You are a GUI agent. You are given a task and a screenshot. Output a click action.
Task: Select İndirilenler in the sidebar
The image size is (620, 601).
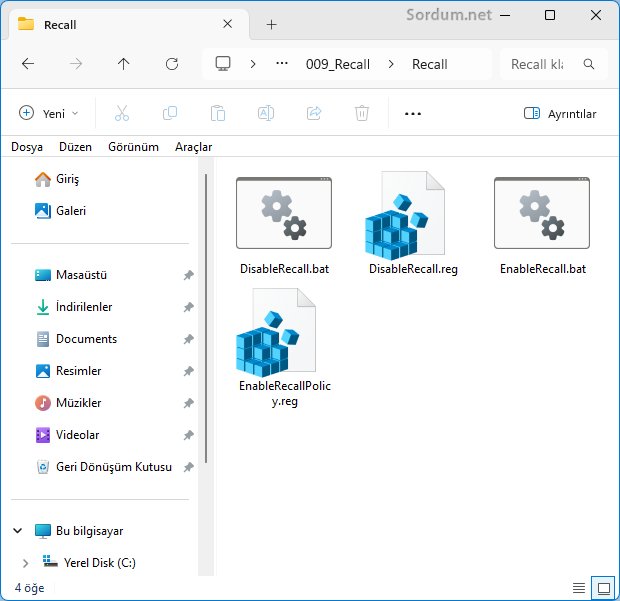[84, 307]
